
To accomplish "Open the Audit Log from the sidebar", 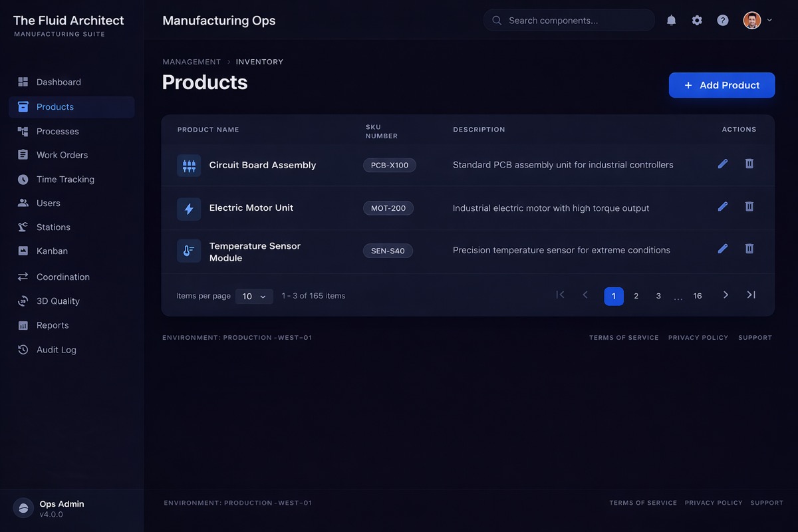I will click(56, 349).
